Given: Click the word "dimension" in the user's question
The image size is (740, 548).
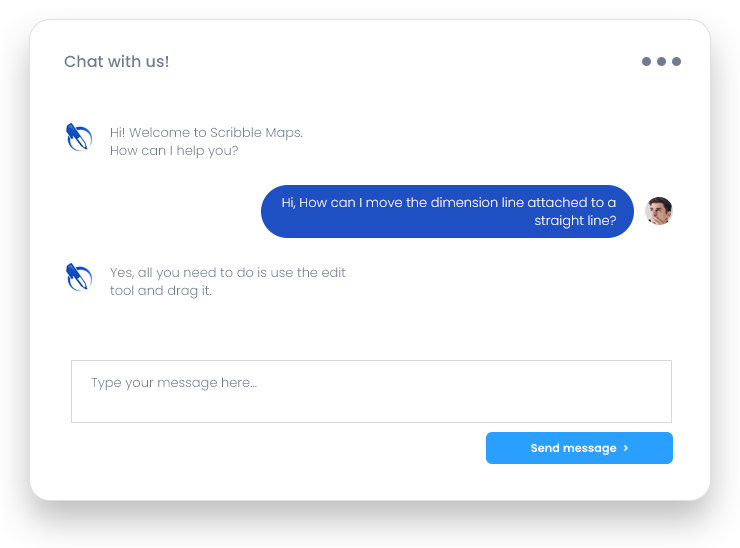Looking at the screenshot, I should tap(463, 202).
